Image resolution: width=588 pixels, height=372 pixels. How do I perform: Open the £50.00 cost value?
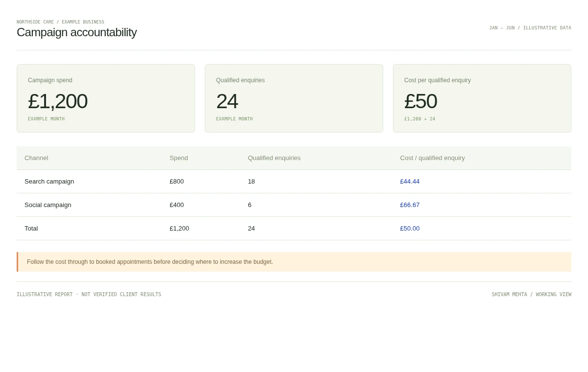pyautogui.click(x=410, y=229)
